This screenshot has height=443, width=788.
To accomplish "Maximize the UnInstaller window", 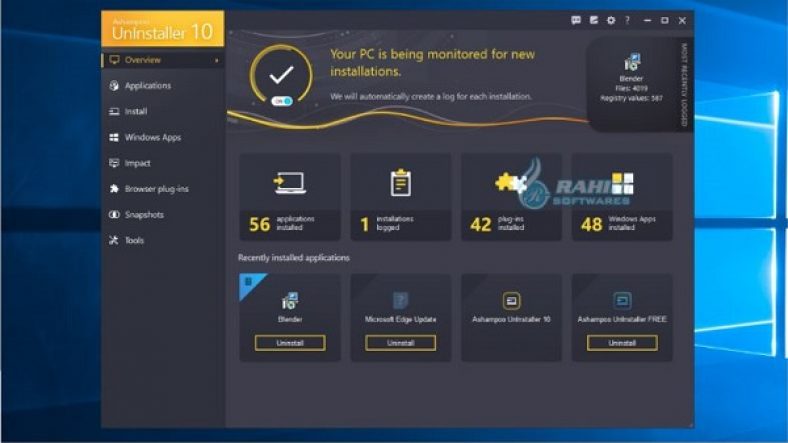I will 664,21.
